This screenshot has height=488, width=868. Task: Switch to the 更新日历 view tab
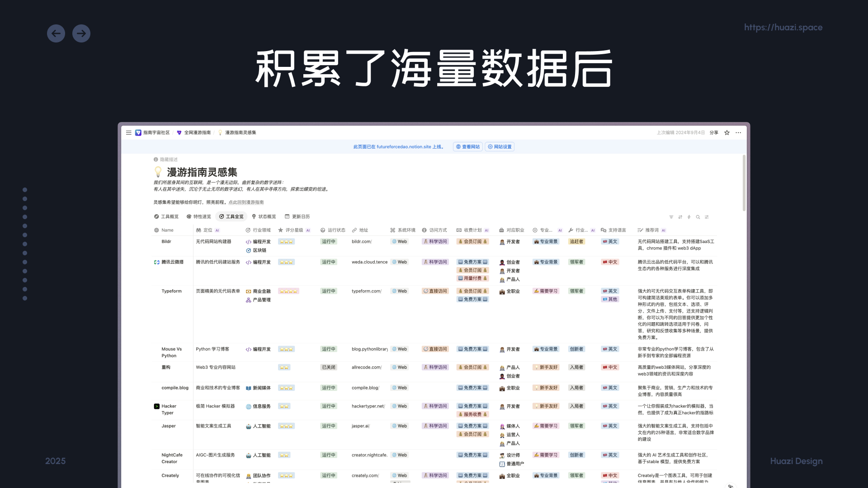pyautogui.click(x=297, y=217)
